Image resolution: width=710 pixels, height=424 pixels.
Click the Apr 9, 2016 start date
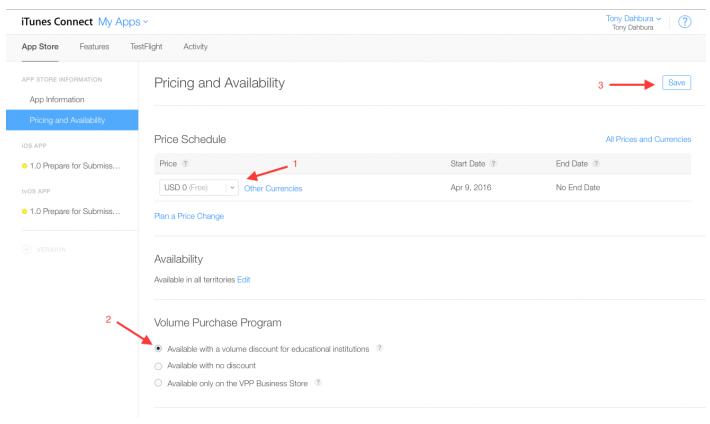pyautogui.click(x=471, y=188)
